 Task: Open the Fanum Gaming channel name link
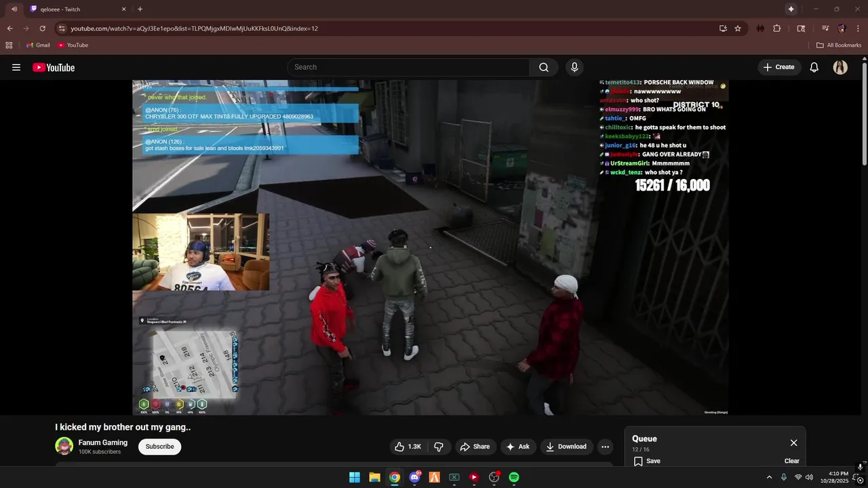pyautogui.click(x=103, y=443)
